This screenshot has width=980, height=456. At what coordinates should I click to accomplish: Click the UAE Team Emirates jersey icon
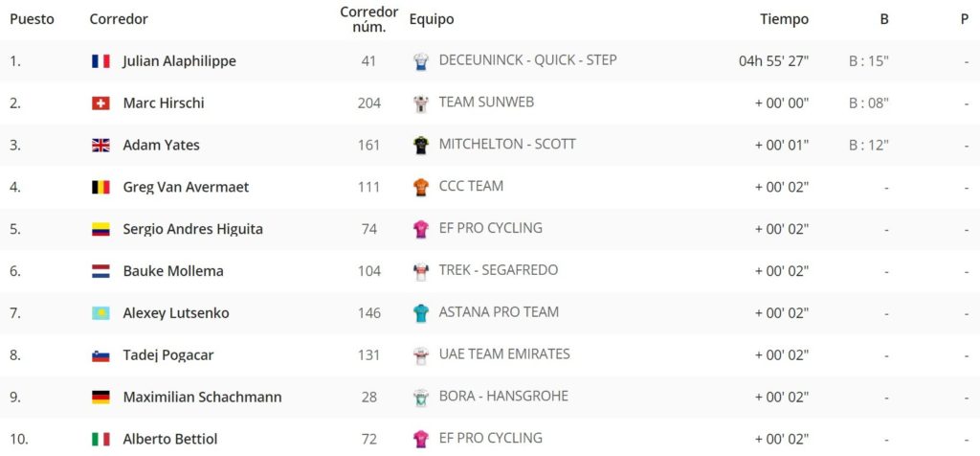421,355
